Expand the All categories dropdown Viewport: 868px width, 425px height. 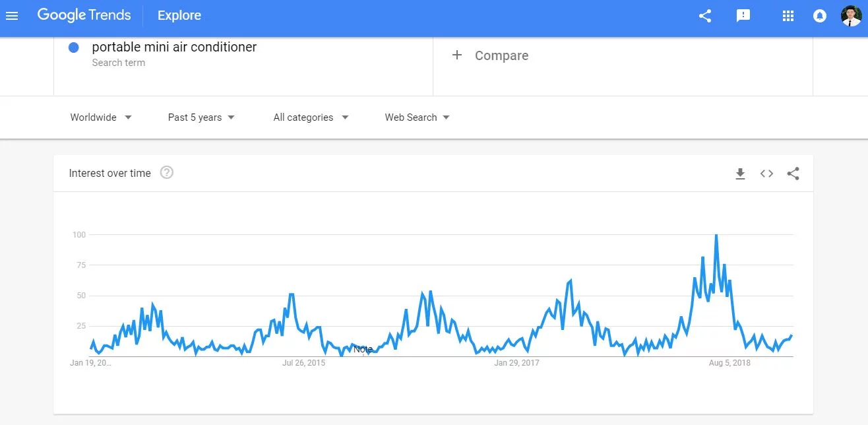coord(311,117)
